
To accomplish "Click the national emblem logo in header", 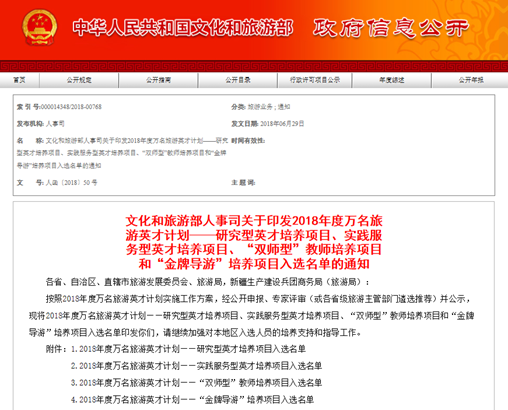I will point(40,27).
